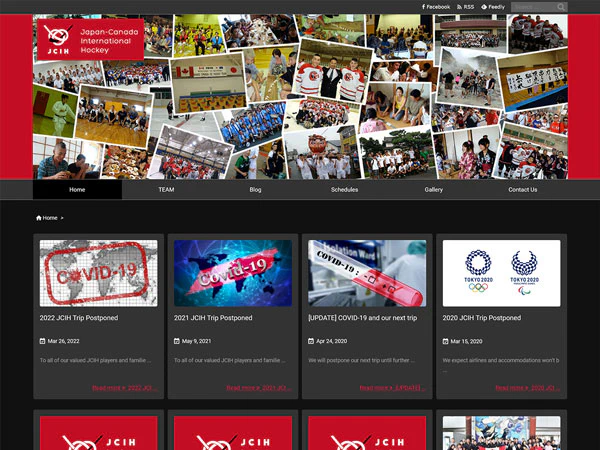Screen dimensions: 600x450
Task: Click the JCIH logo in header
Action: [90, 39]
